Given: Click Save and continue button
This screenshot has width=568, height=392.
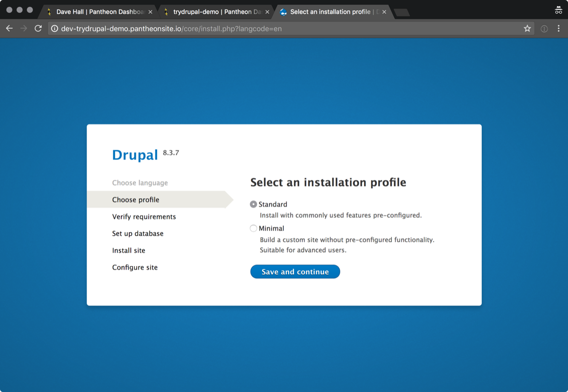Looking at the screenshot, I should (x=295, y=272).
